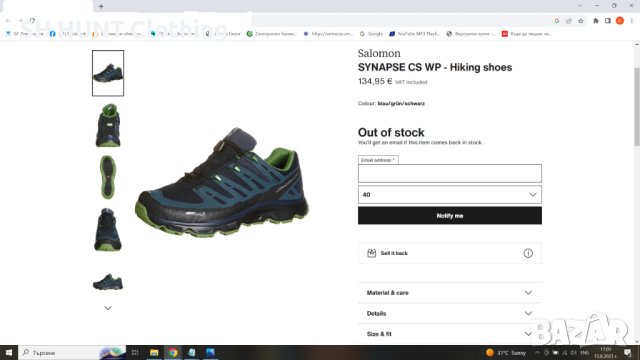Open the Salomon brand link
The width and height of the screenshot is (640, 360).
379,53
